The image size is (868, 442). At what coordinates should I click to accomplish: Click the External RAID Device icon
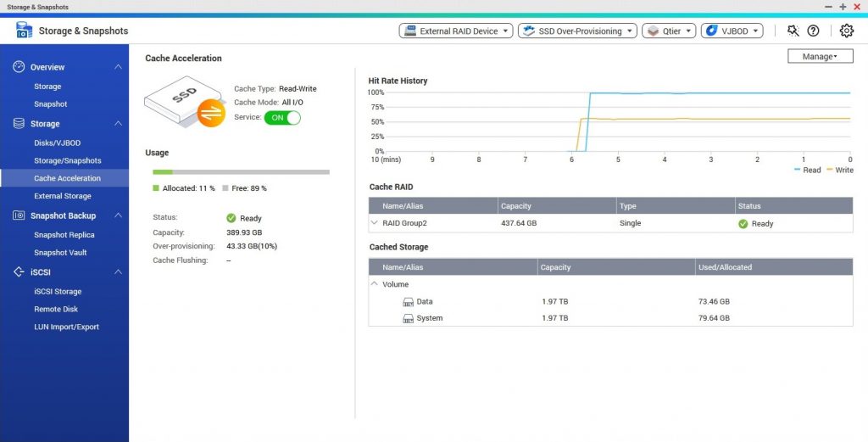coord(410,31)
